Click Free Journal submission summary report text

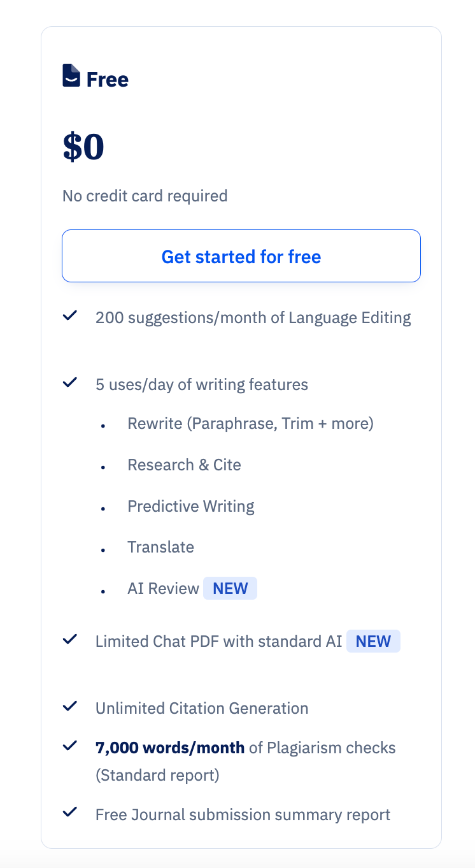click(243, 814)
